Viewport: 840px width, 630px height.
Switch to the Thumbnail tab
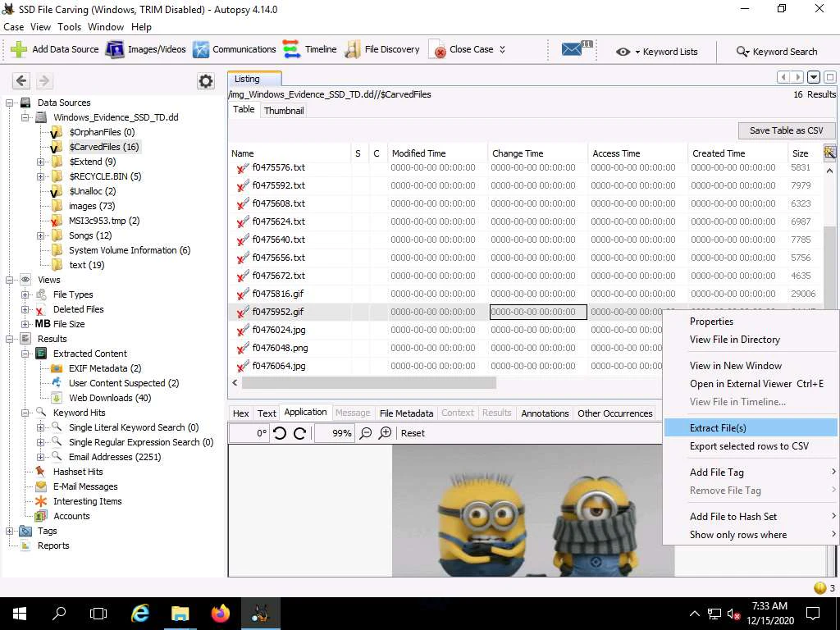pos(284,111)
